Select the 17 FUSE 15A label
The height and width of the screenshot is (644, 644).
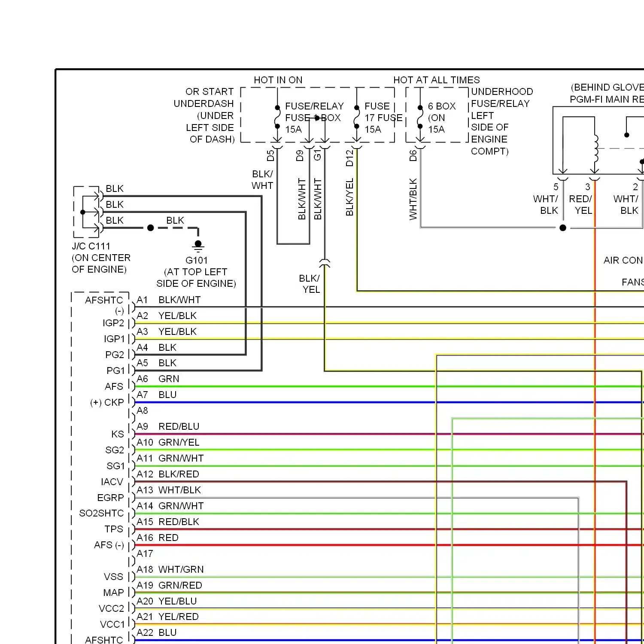click(x=383, y=118)
